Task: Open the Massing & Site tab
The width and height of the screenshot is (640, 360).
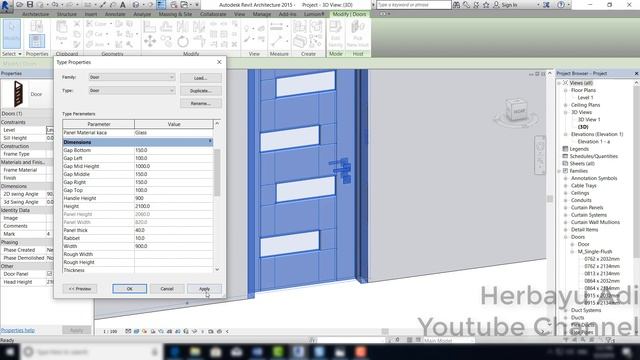Action: tap(175, 14)
